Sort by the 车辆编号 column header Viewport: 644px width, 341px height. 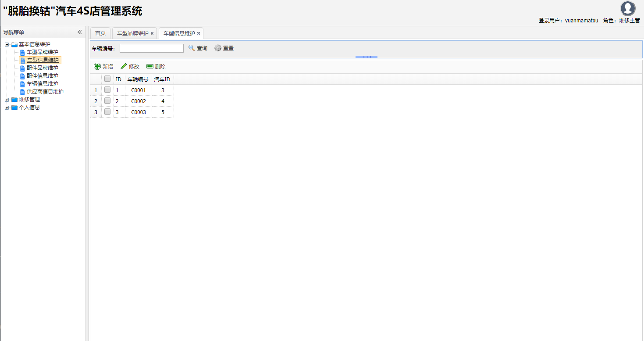click(x=138, y=79)
